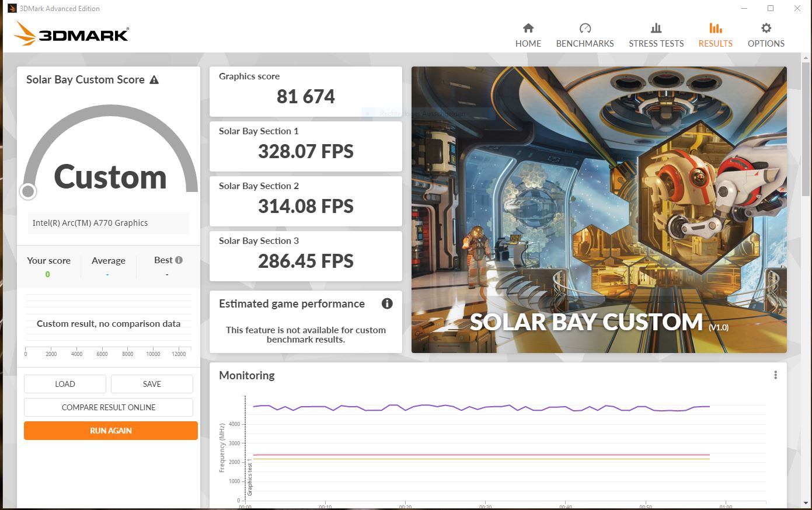Image resolution: width=812 pixels, height=510 pixels.
Task: Click 'Custom result, no comparison data' text
Action: (109, 323)
